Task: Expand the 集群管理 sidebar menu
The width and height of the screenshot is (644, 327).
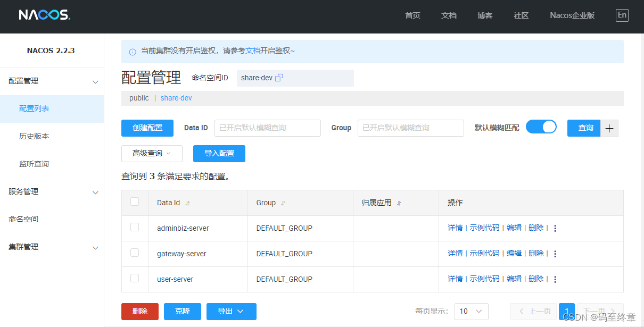Action: tap(52, 247)
